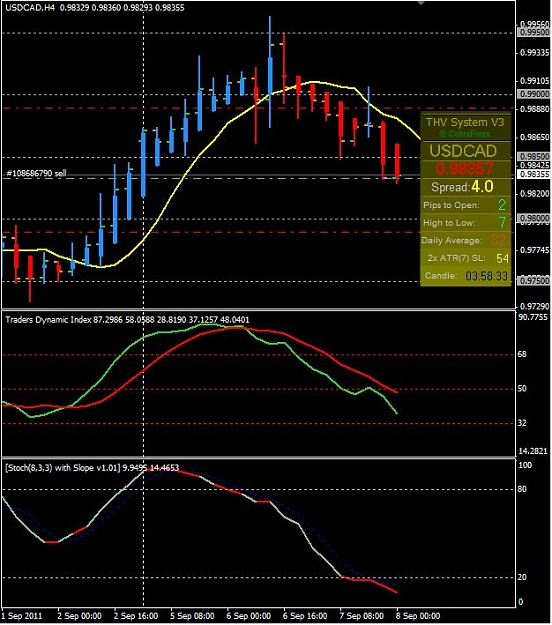Click the 0.99335 price scale value

click(534, 53)
